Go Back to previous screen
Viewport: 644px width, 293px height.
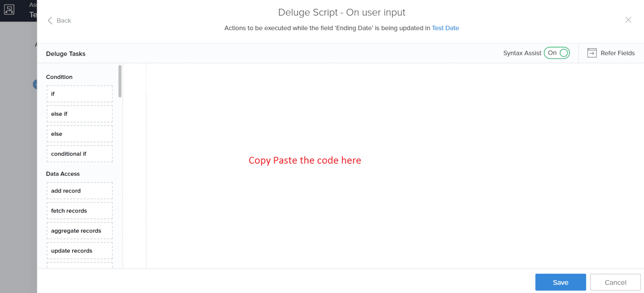point(59,21)
